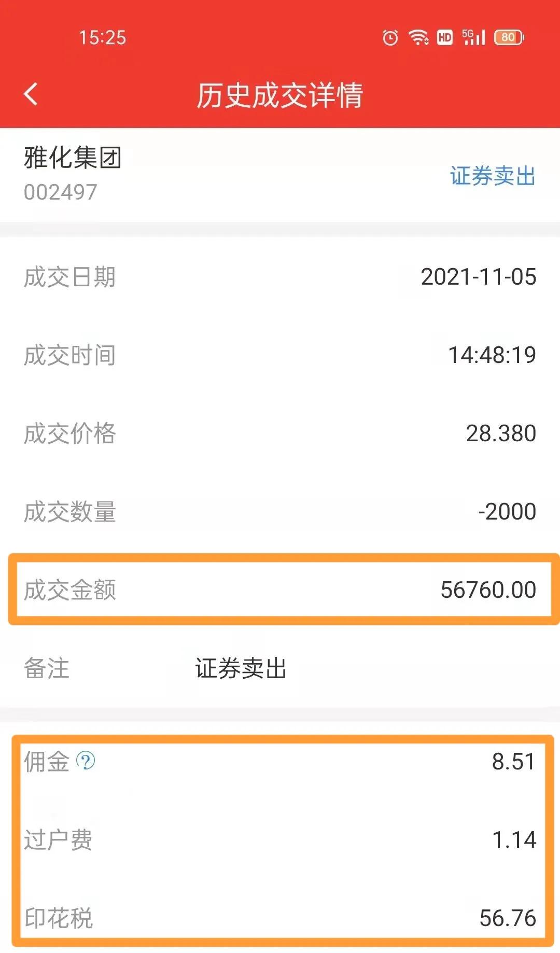Image resolution: width=560 pixels, height=953 pixels.
Task: Tap the 5G signal strength icon
Action: click(474, 37)
